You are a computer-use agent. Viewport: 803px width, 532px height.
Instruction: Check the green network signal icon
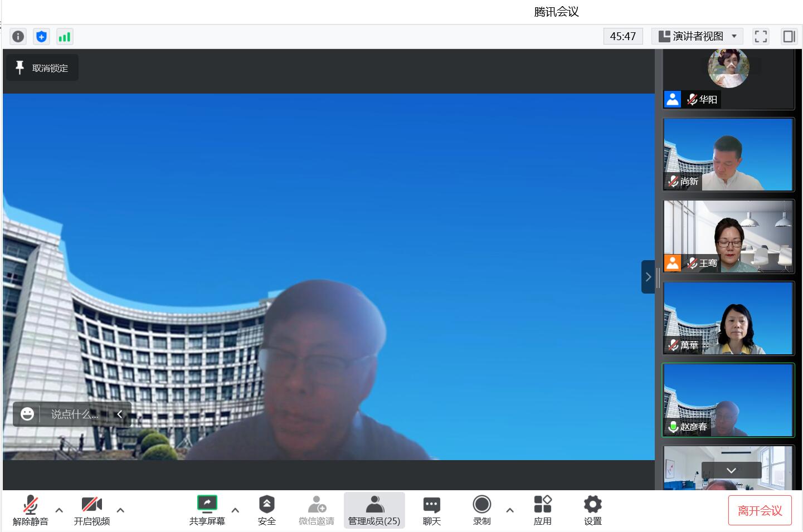pyautogui.click(x=65, y=37)
